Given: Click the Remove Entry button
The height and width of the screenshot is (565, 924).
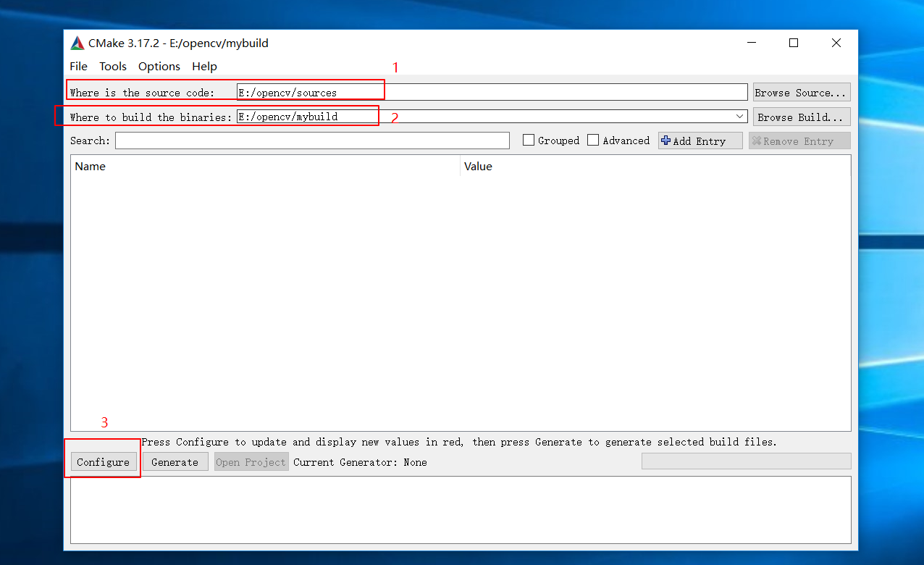Looking at the screenshot, I should pyautogui.click(x=799, y=141).
